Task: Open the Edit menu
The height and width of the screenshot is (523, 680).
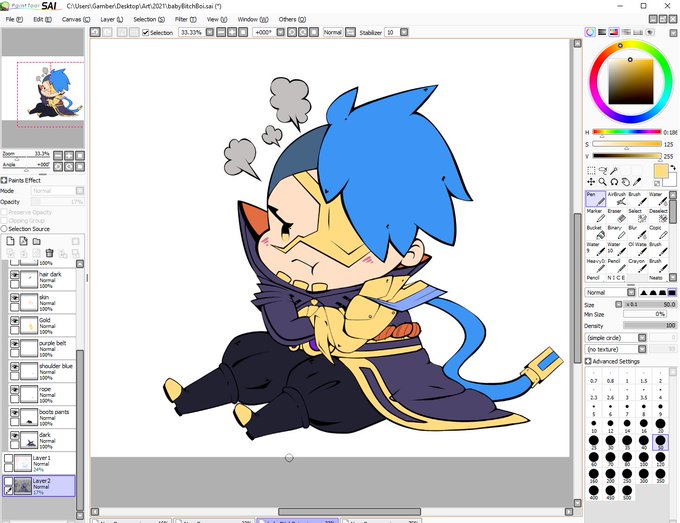Action: point(42,20)
